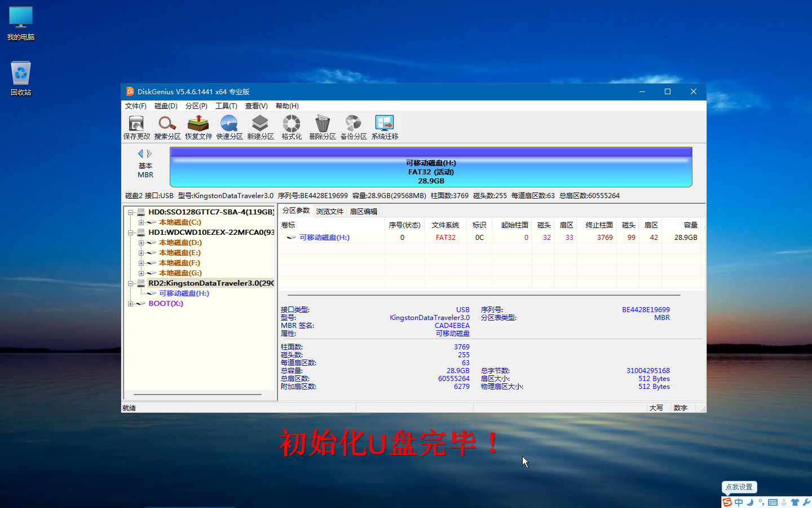The width and height of the screenshot is (812, 508).
Task: Open the 分区(P) menu
Action: 196,106
